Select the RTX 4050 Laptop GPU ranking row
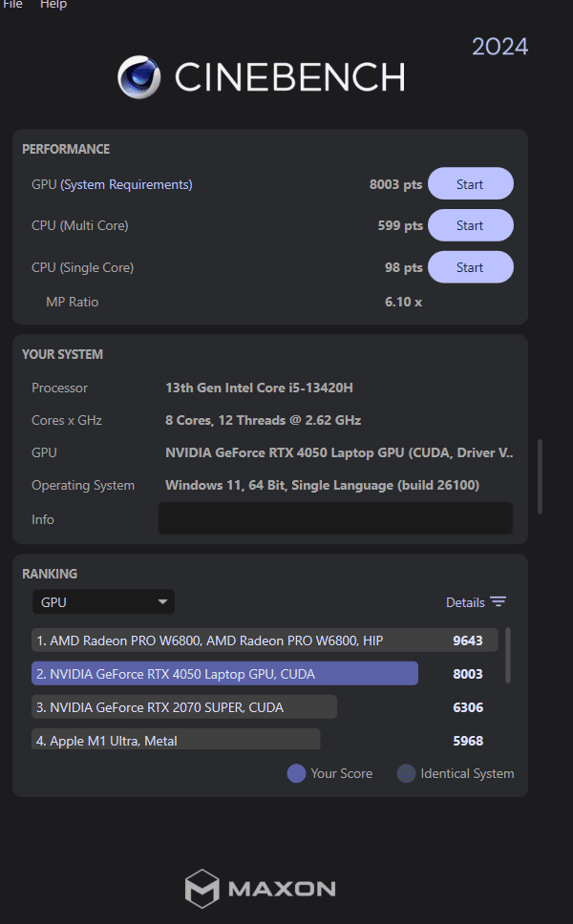573x924 pixels. 224,674
